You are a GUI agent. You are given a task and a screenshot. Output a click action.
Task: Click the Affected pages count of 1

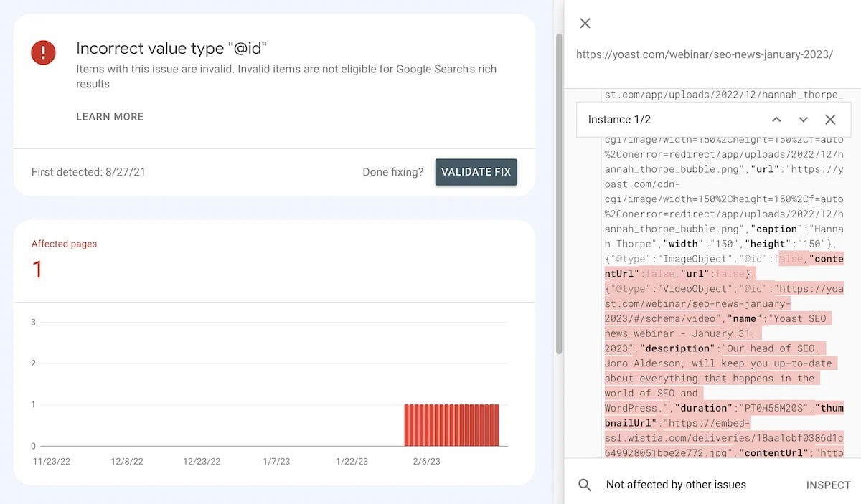coord(37,270)
